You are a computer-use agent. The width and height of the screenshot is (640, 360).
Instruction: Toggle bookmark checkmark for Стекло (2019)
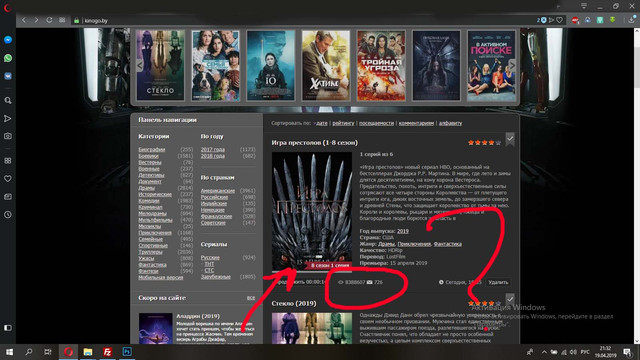pos(510,299)
